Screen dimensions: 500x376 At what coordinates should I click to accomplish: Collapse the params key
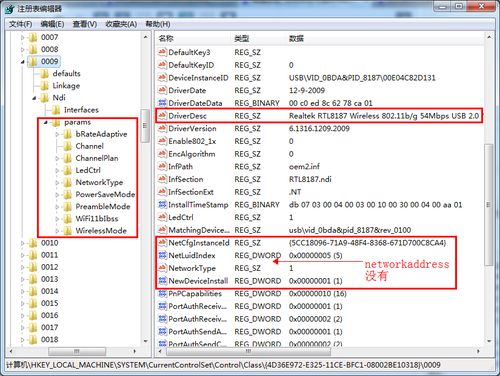point(46,123)
